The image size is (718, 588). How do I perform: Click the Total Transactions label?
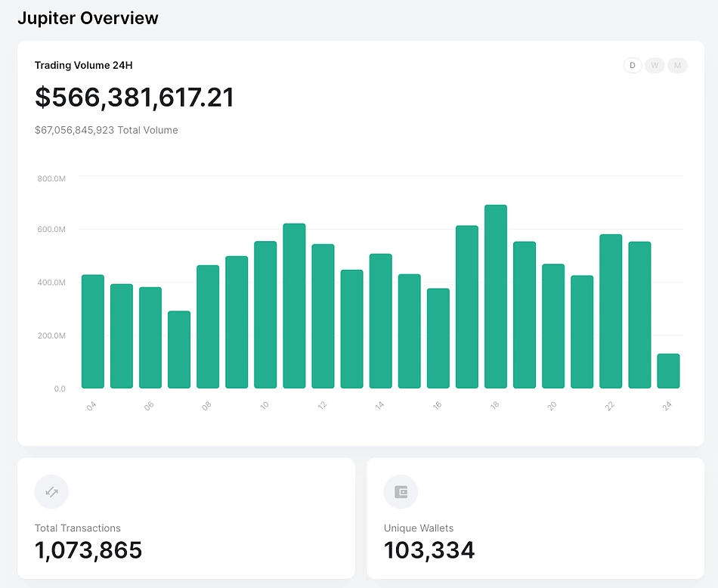[78, 528]
